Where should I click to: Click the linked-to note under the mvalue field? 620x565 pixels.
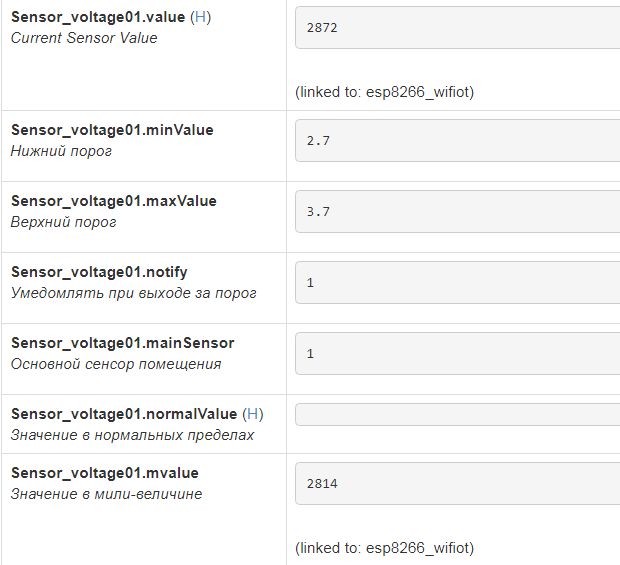tap(384, 548)
